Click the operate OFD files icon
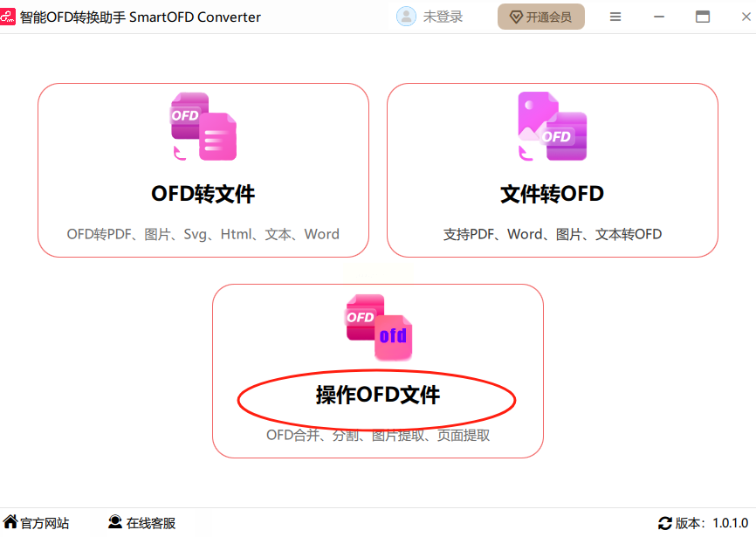The height and width of the screenshot is (537, 756). point(379,327)
